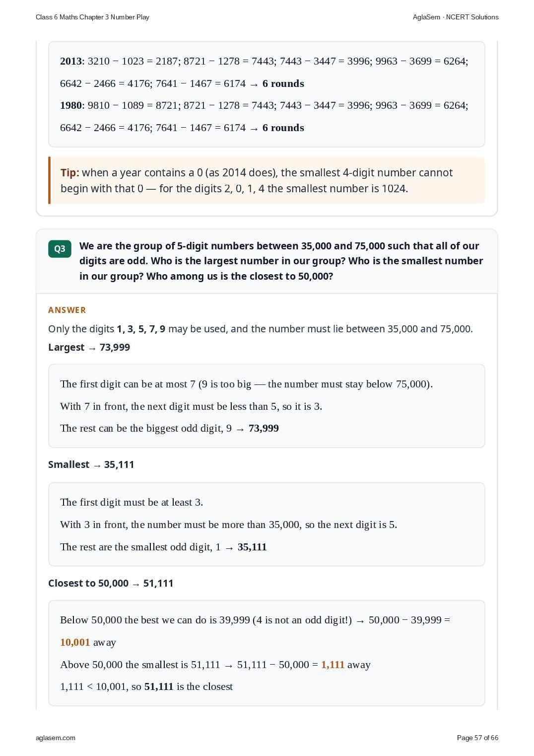Open the aglasem.com footer link

(56, 738)
